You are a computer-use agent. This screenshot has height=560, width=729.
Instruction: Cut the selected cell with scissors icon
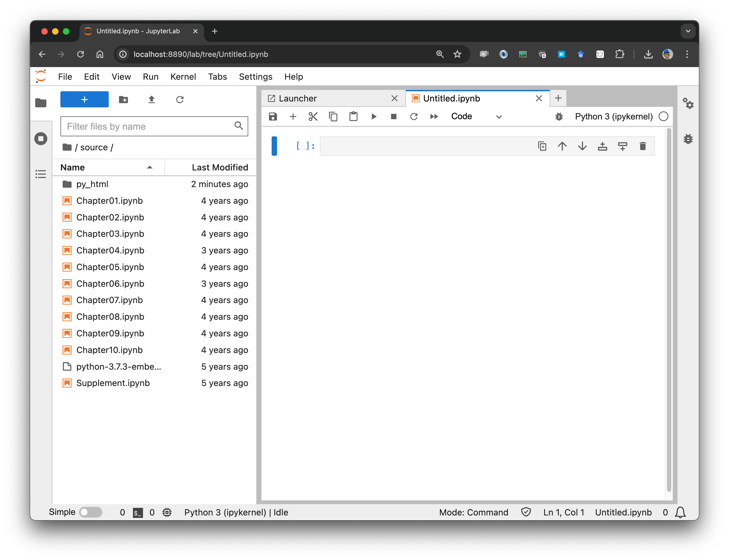(x=313, y=117)
